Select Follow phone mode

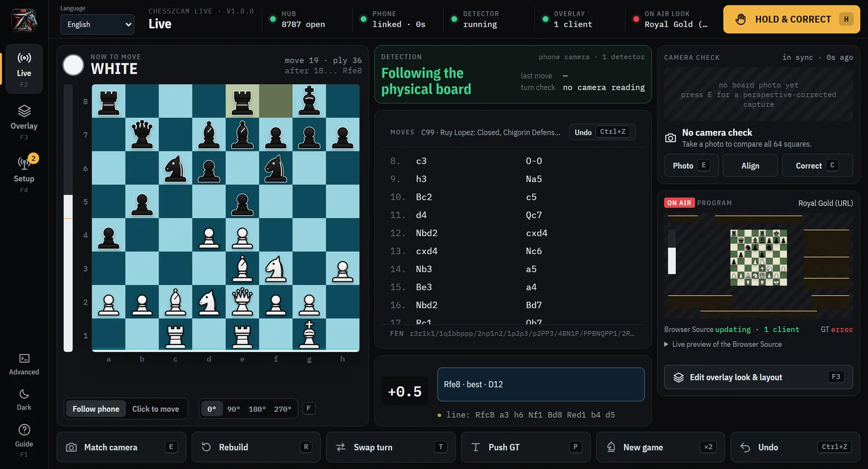(x=96, y=409)
